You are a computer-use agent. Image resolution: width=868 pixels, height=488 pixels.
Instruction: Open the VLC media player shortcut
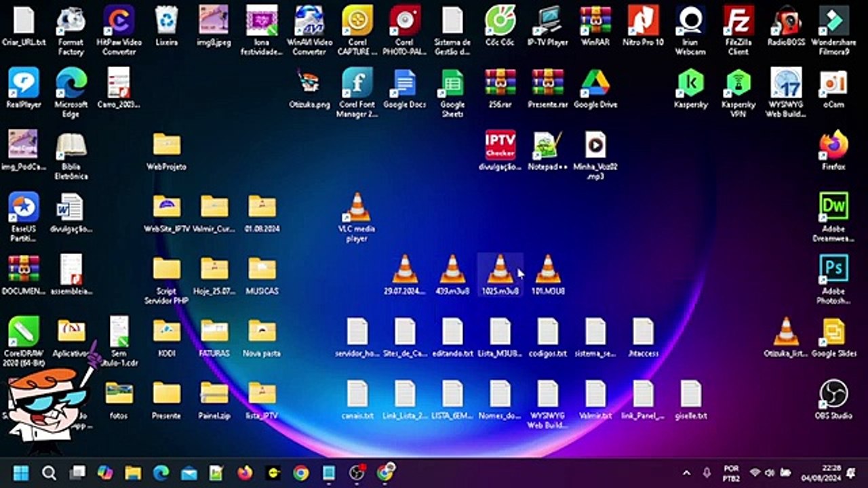(357, 217)
